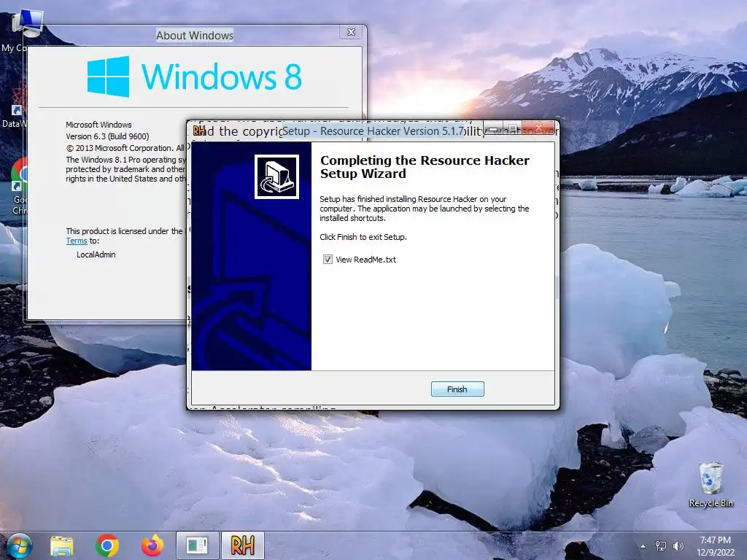Launch Google Chrome from taskbar
747x560 pixels.
(x=107, y=545)
